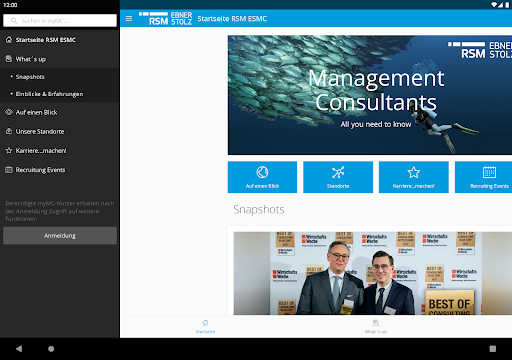Open the hamburger menu icon
The image size is (512, 360).
click(129, 19)
